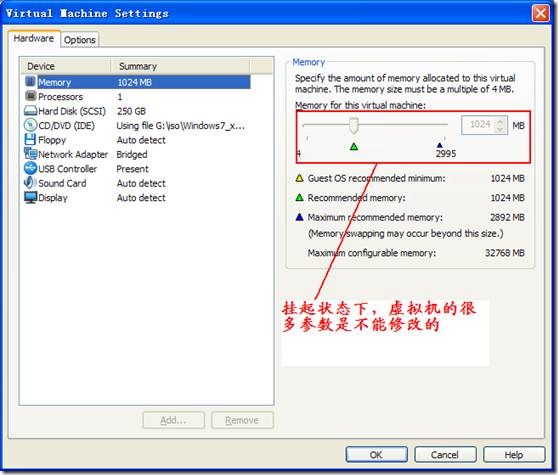Select the Processors row label
Image resolution: width=558 pixels, height=475 pixels.
click(60, 97)
